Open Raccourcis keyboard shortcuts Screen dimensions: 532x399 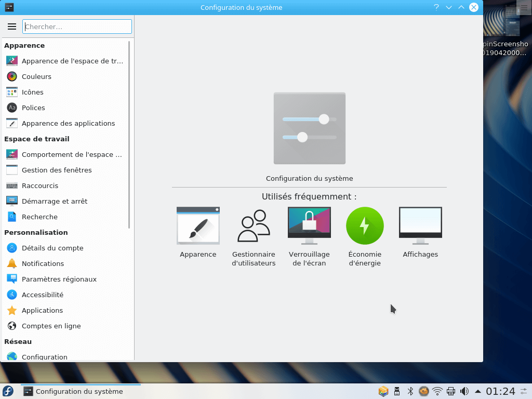66,186
